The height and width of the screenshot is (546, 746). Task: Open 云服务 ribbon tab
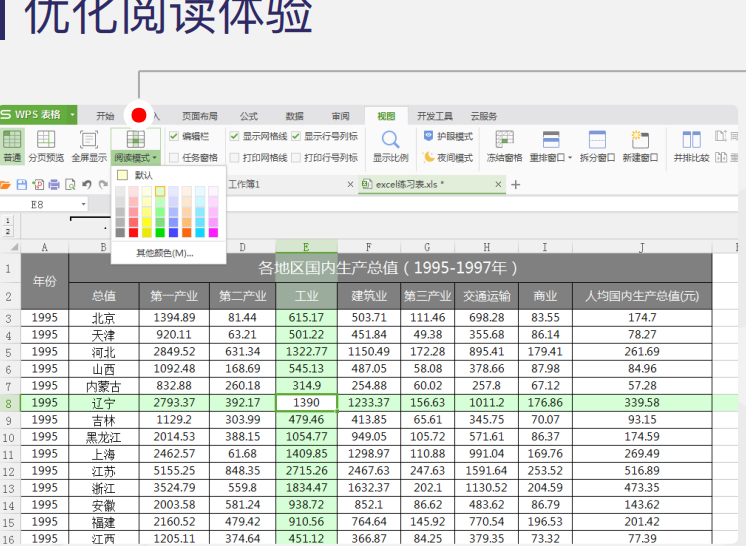(484, 116)
